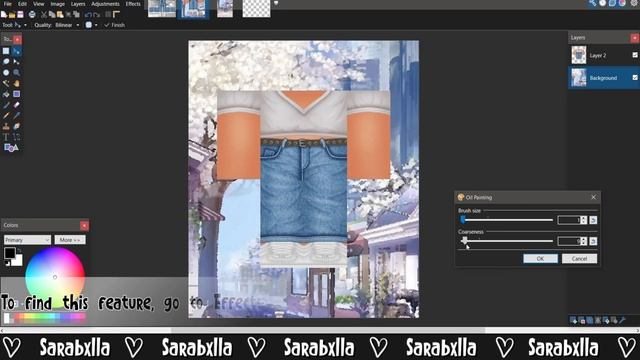The image size is (640, 360).
Task: Select the Background layer row
Action: pyautogui.click(x=604, y=78)
